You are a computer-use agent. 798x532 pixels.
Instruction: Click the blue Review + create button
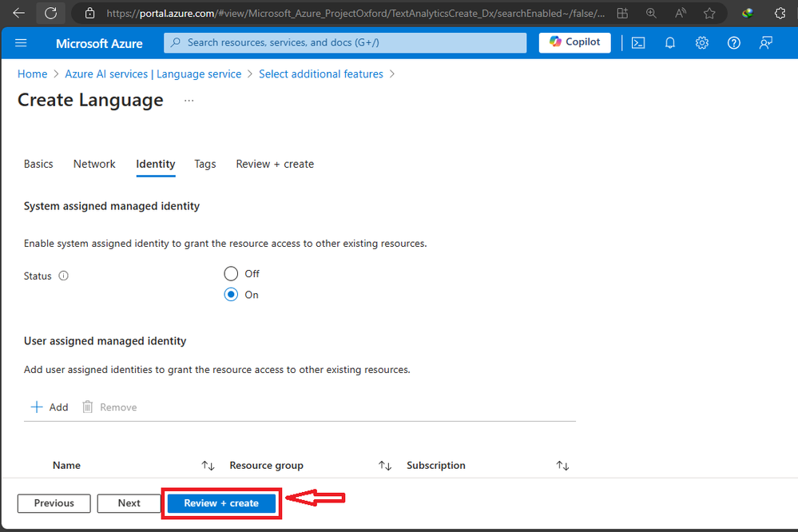tap(221, 503)
